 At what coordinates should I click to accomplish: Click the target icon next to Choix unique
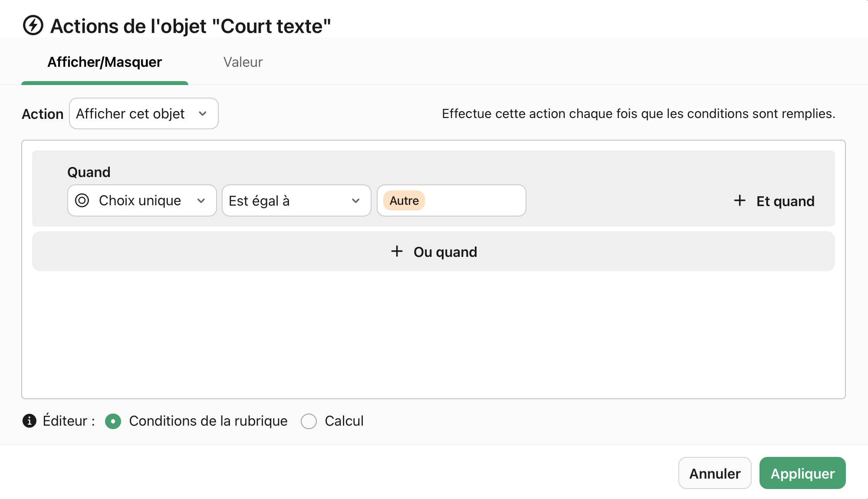82,200
